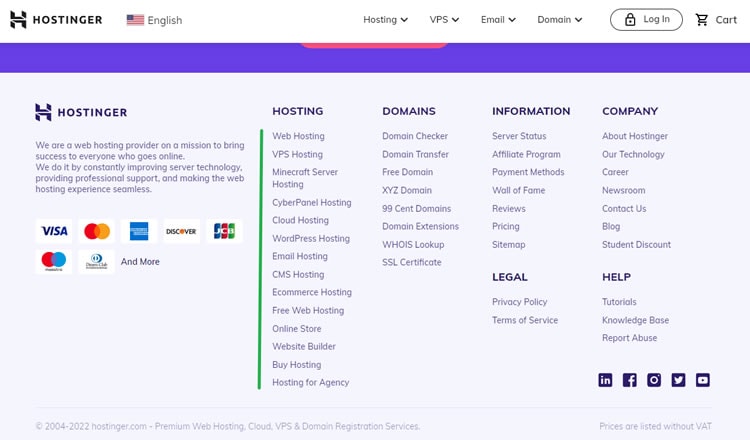This screenshot has height=440, width=750.
Task: Open the Instagram social icon
Action: (654, 380)
